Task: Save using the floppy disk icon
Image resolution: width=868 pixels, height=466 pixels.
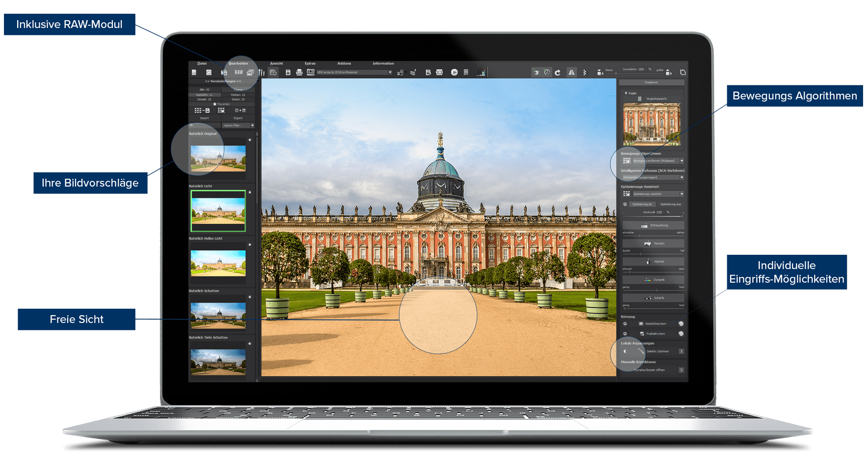Action: (x=288, y=72)
